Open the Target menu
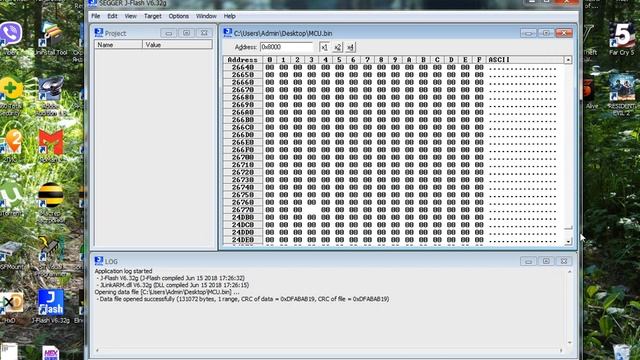Viewport: 640px width, 360px height. (x=153, y=16)
